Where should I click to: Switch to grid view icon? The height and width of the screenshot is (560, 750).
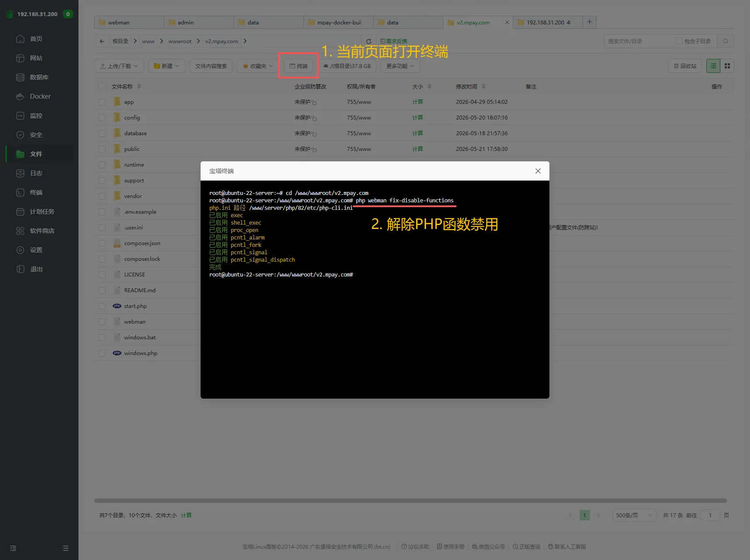(727, 66)
